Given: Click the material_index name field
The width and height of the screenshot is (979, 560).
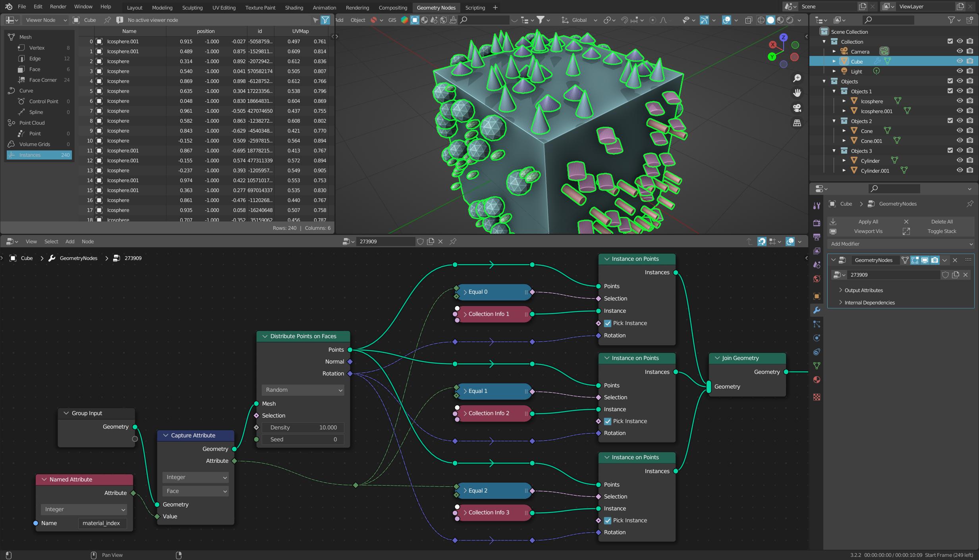Looking at the screenshot, I should [x=102, y=523].
